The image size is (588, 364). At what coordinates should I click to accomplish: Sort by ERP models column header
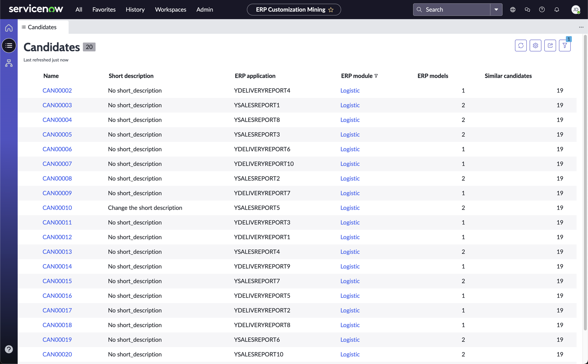[x=433, y=76]
